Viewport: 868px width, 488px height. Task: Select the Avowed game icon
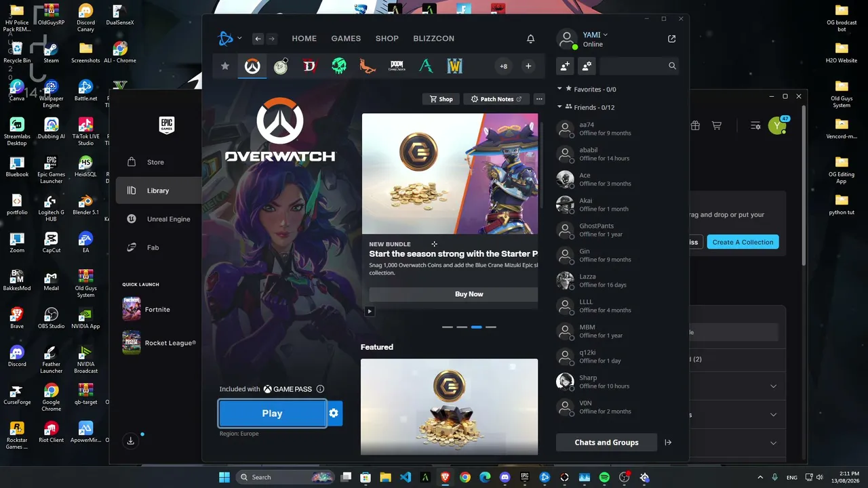(x=426, y=66)
